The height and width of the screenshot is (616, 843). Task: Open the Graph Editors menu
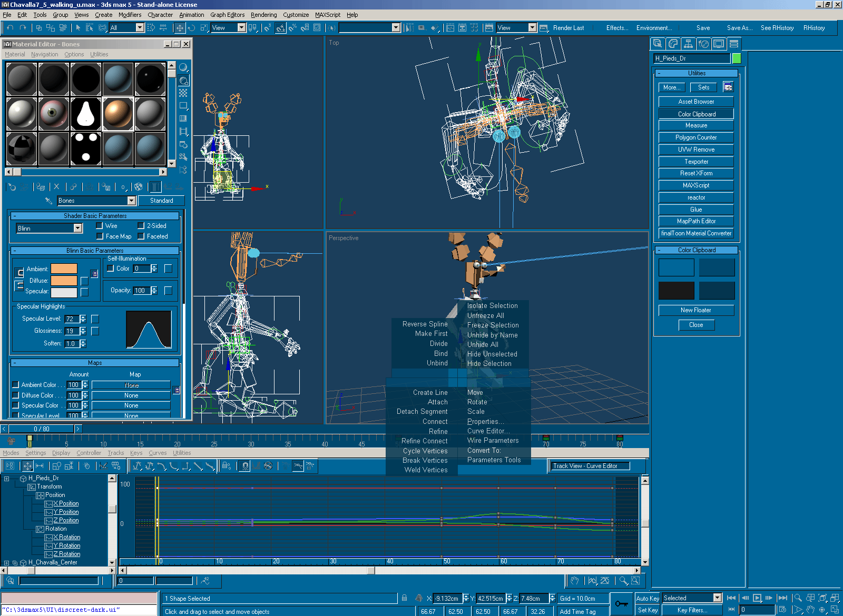227,15
